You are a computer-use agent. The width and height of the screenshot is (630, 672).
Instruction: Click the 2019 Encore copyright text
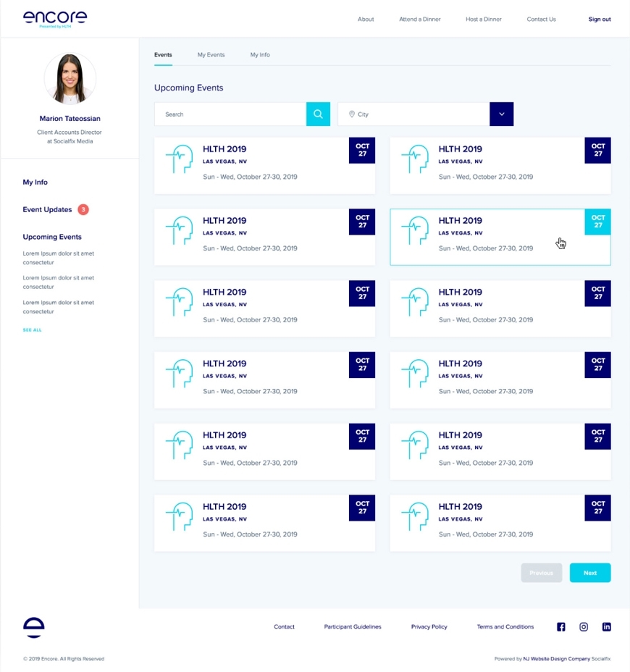(x=64, y=659)
